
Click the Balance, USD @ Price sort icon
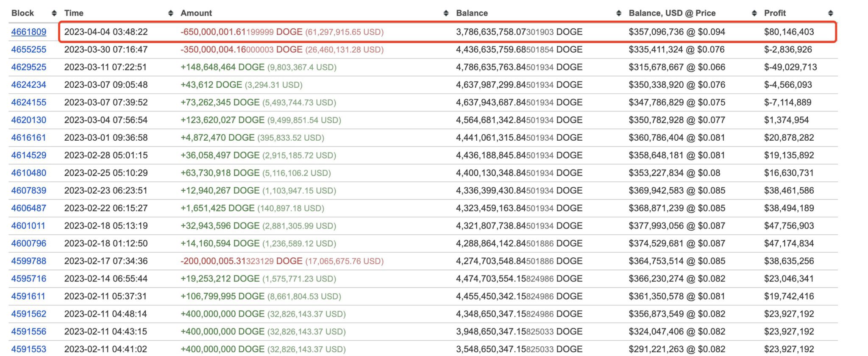[x=755, y=13]
